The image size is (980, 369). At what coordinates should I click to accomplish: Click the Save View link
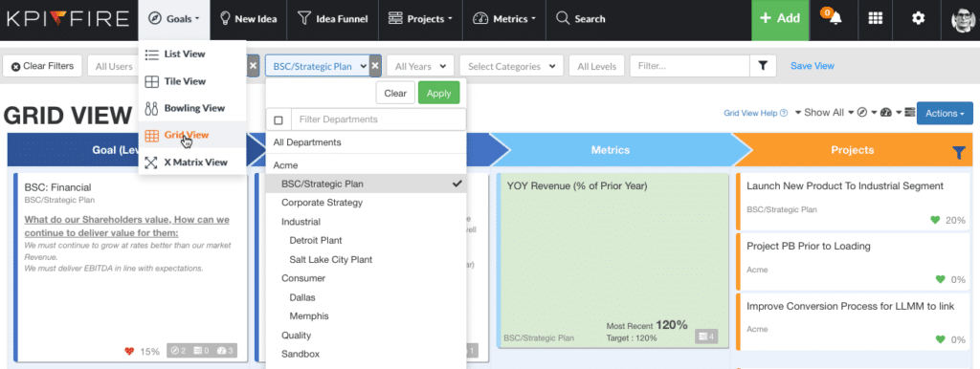tap(812, 66)
